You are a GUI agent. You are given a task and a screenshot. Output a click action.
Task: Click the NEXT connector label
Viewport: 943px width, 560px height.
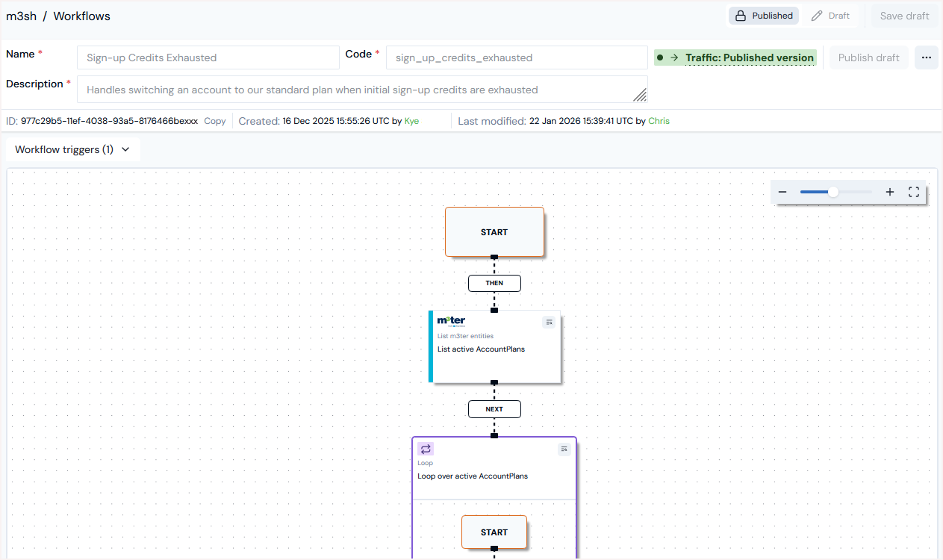point(494,409)
